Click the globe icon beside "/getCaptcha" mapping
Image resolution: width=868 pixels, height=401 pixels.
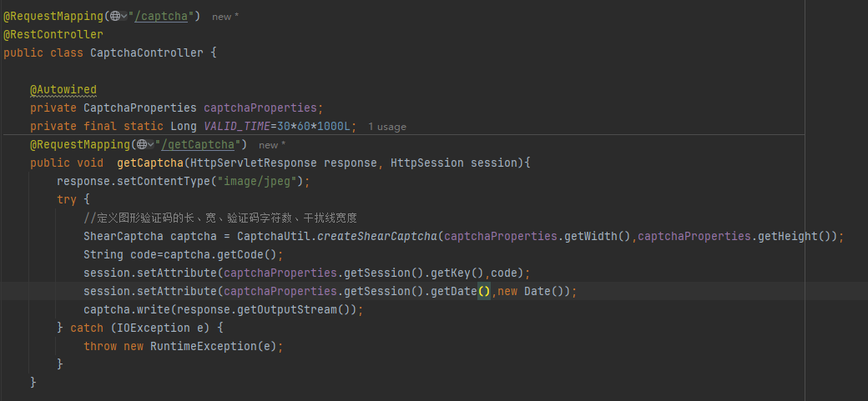pyautogui.click(x=142, y=144)
